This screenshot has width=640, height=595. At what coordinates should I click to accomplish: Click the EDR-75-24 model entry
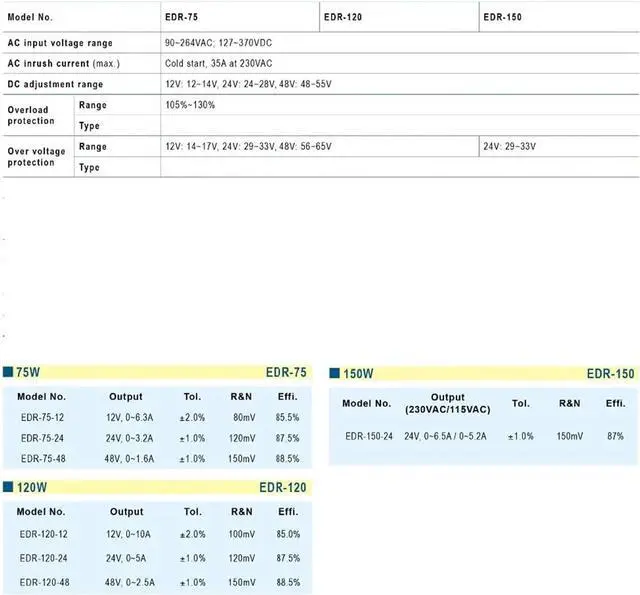pos(43,438)
